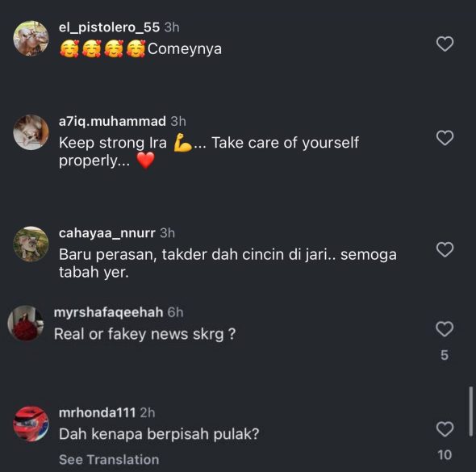476x472 pixels.
Task: Like el_pistolero_55's comment with the heart
Action: [x=445, y=44]
